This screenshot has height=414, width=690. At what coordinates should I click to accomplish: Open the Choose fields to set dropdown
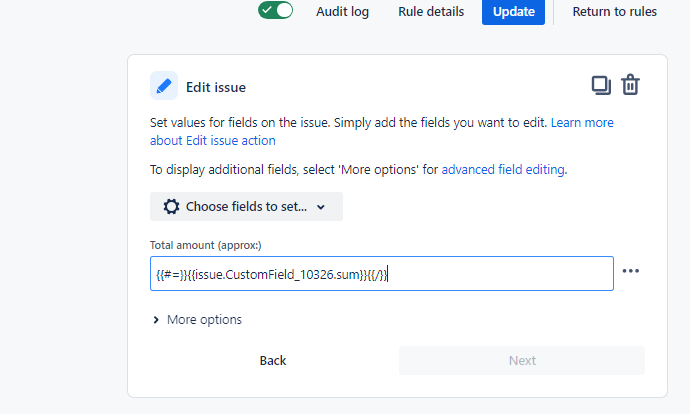pyautogui.click(x=246, y=207)
